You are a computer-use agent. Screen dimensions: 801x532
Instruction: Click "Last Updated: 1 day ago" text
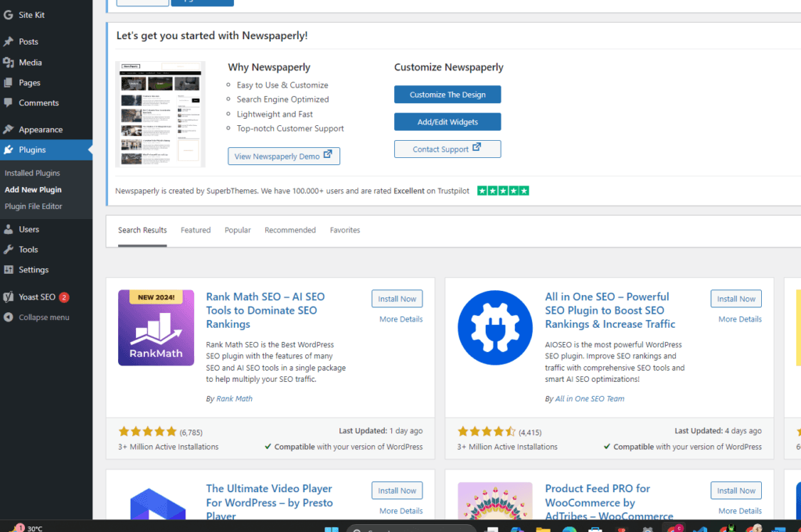pyautogui.click(x=381, y=431)
